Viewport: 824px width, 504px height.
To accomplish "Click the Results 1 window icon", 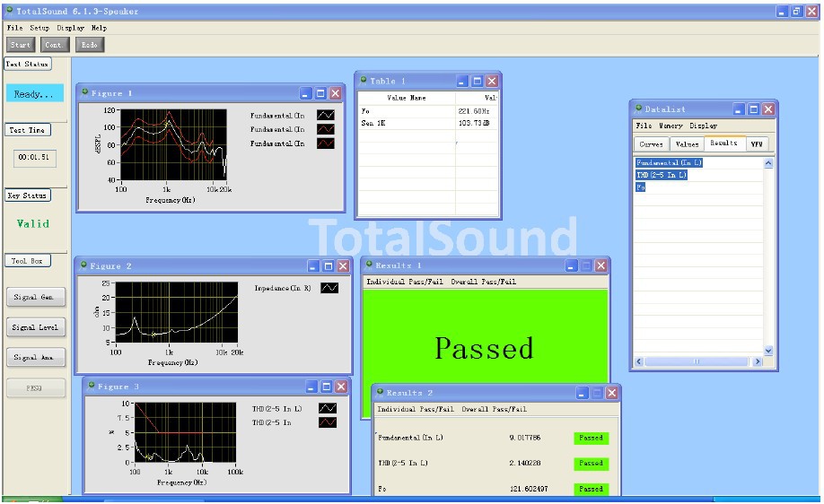I will pos(369,265).
